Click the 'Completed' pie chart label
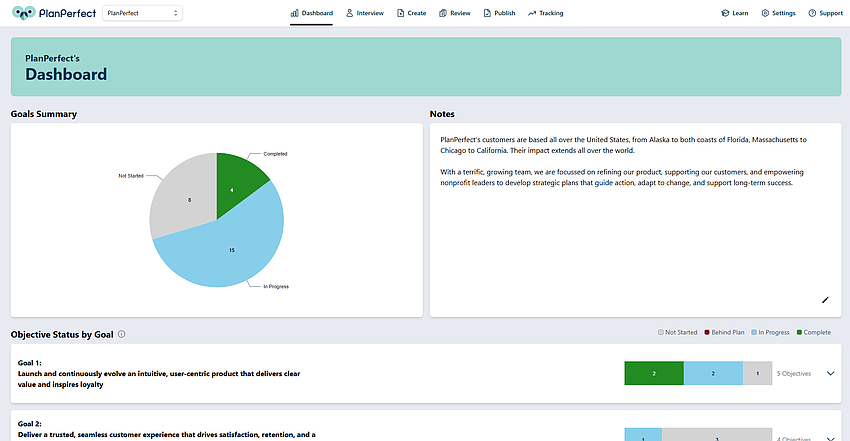The height and width of the screenshot is (441, 850). tap(275, 154)
